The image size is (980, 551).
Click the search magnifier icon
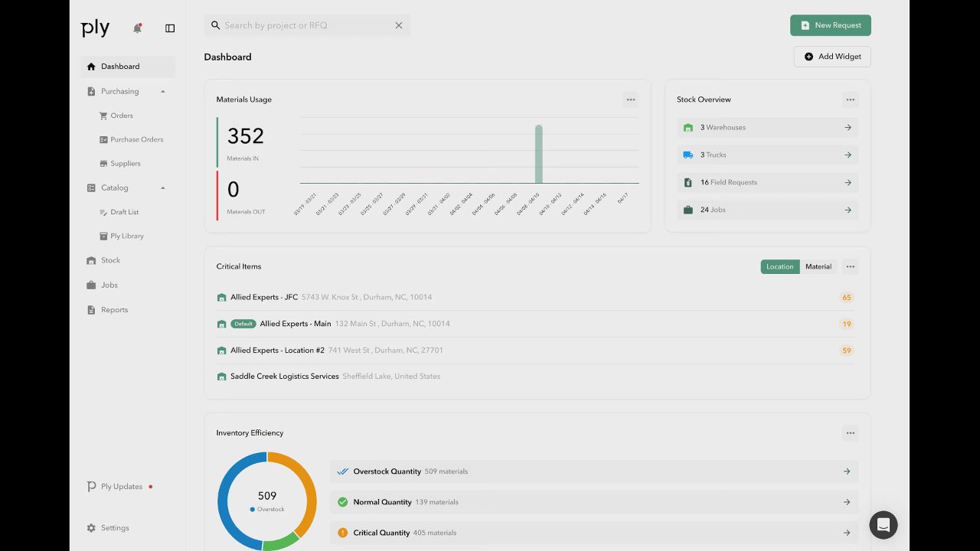point(215,25)
